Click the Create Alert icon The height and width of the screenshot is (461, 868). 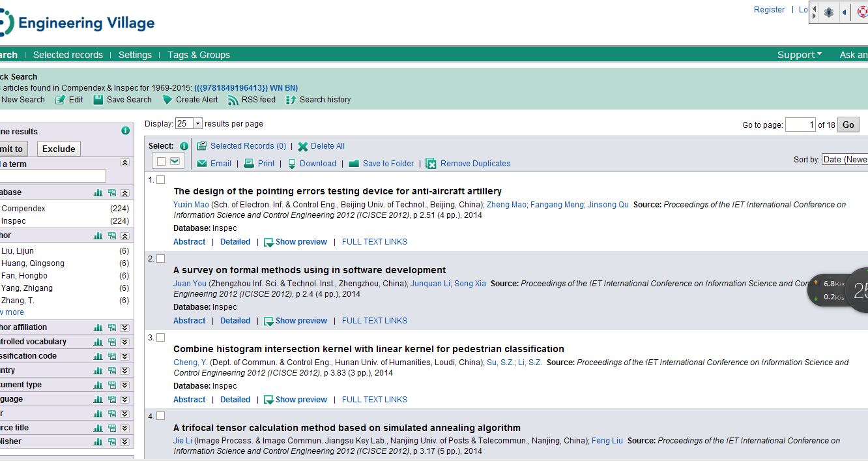tap(167, 100)
